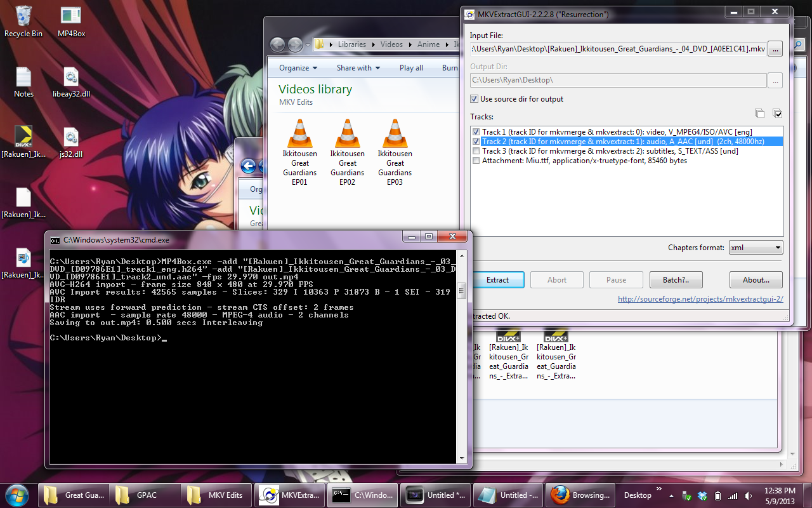Click the Batch?.. button

click(676, 280)
